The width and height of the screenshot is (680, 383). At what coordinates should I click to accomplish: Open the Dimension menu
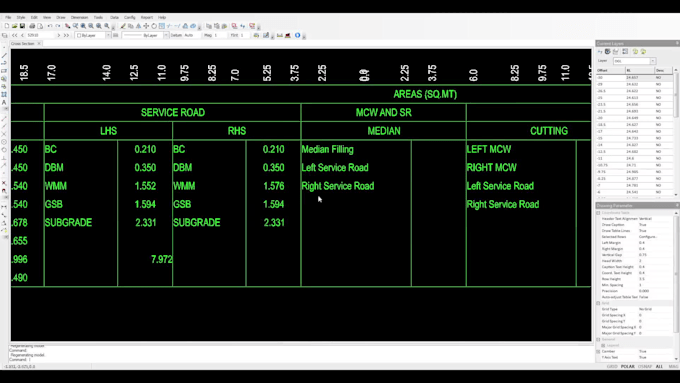79,17
